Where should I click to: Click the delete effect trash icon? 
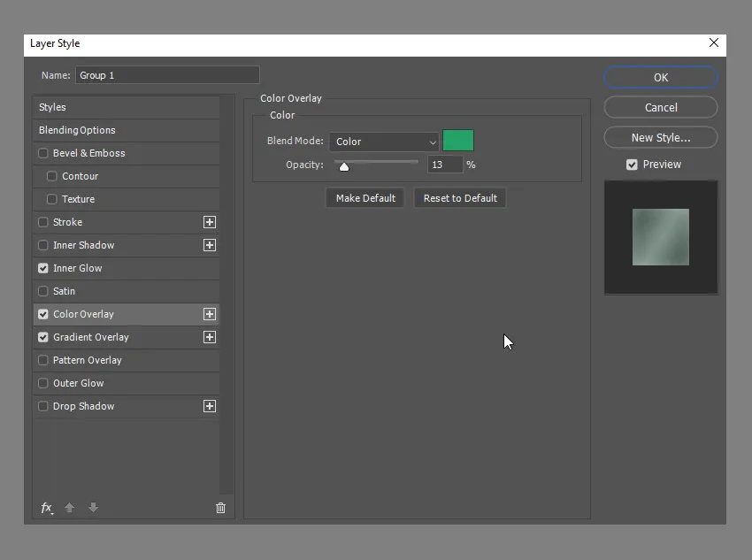click(220, 508)
